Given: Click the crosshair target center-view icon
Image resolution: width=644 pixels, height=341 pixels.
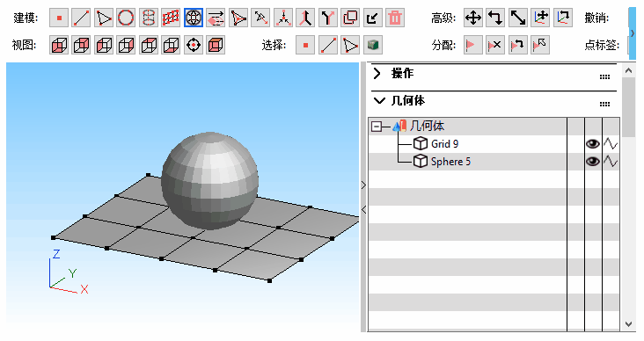Looking at the screenshot, I should (x=194, y=45).
